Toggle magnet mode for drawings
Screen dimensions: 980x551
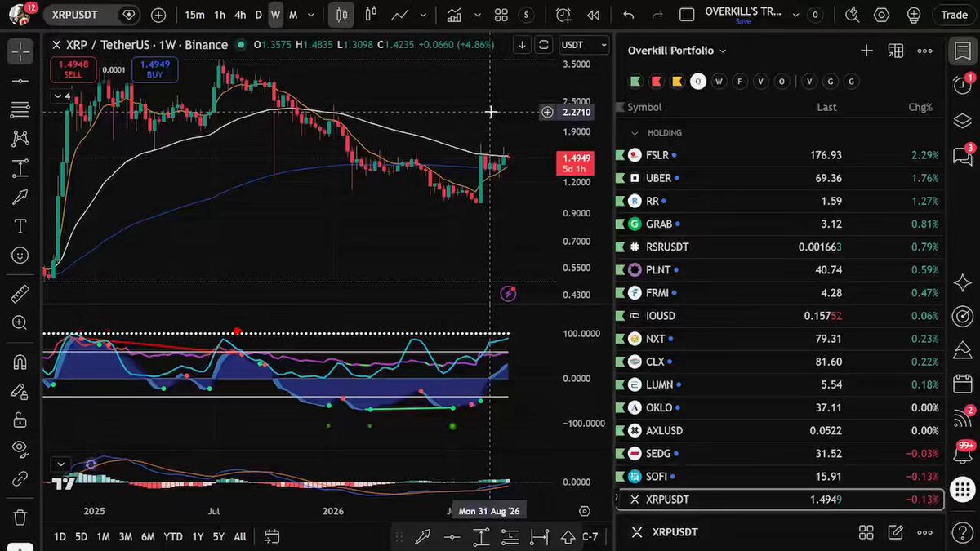click(20, 362)
